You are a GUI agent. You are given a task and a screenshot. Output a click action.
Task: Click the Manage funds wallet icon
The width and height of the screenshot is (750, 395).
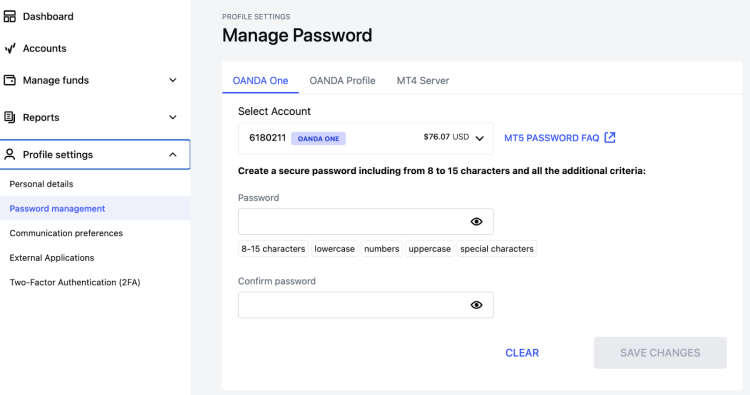(10, 80)
